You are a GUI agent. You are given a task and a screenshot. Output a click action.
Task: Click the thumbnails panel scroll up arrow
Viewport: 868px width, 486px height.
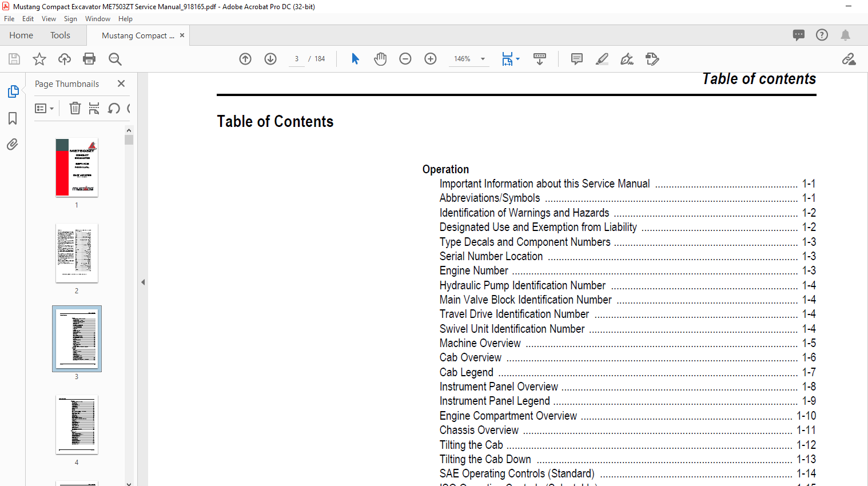129,130
